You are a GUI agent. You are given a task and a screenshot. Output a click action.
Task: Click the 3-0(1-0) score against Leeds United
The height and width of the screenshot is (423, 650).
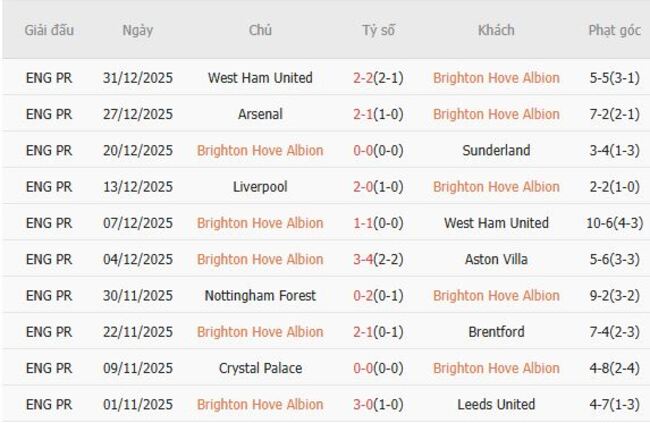click(378, 405)
